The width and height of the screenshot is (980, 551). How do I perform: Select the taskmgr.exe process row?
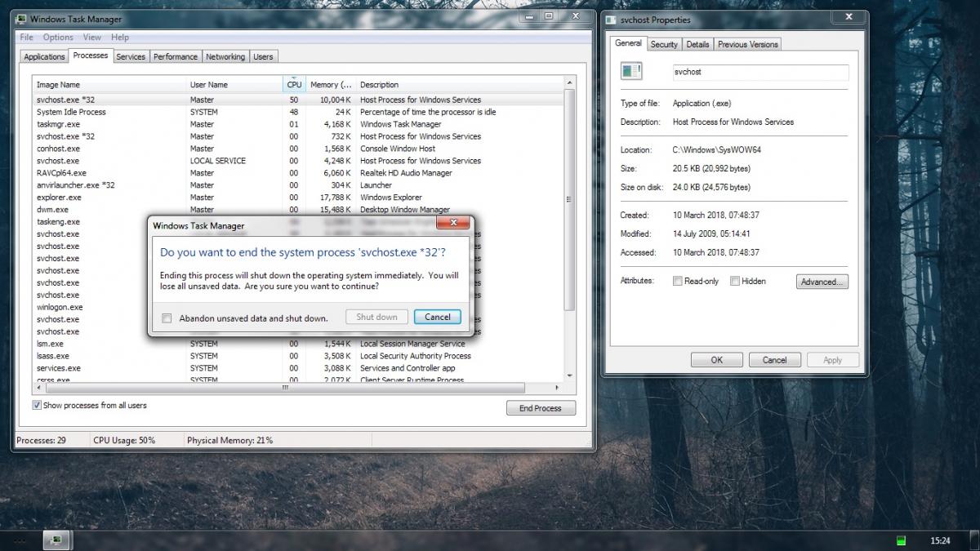tap(298, 124)
